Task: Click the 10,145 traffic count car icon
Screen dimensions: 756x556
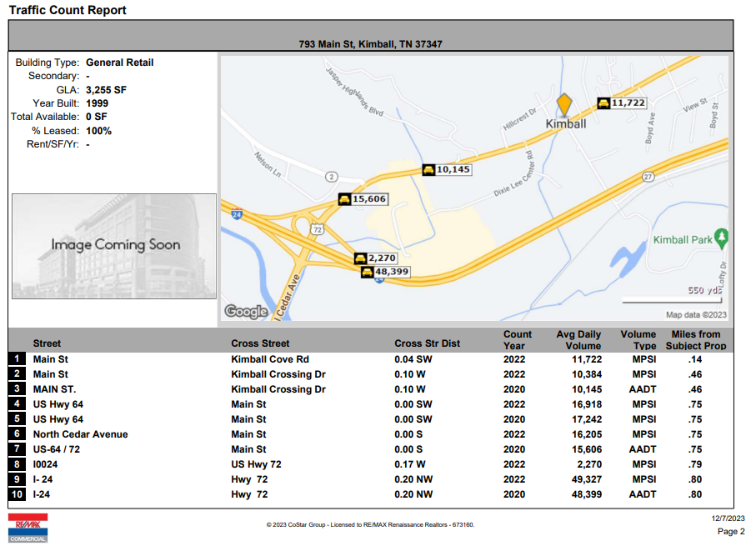Action: pyautogui.click(x=428, y=170)
